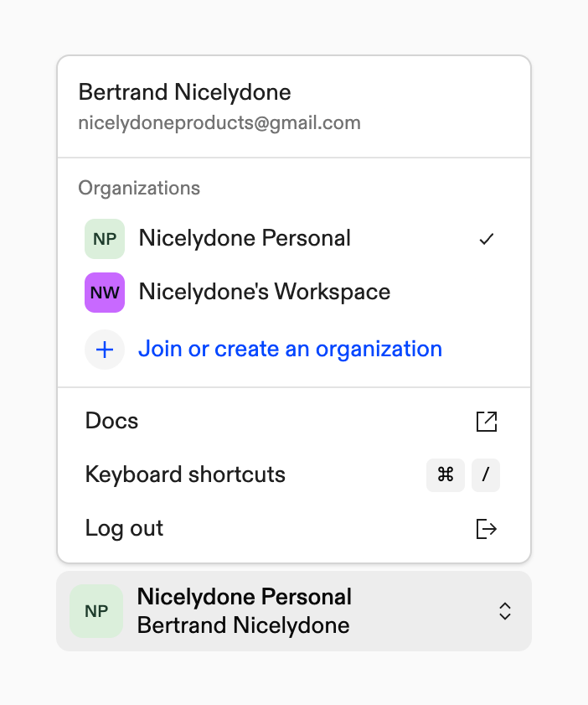
Task: Click the checkmark next to Nicelydone Personal
Action: (486, 239)
